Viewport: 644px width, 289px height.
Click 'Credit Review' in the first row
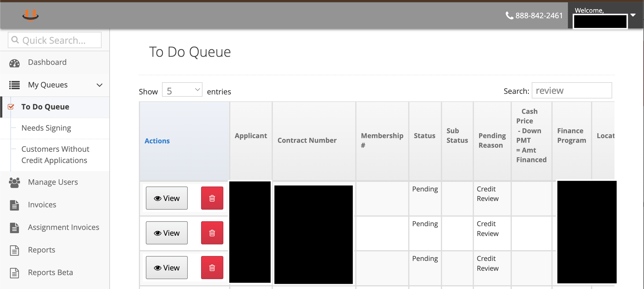pos(488,194)
